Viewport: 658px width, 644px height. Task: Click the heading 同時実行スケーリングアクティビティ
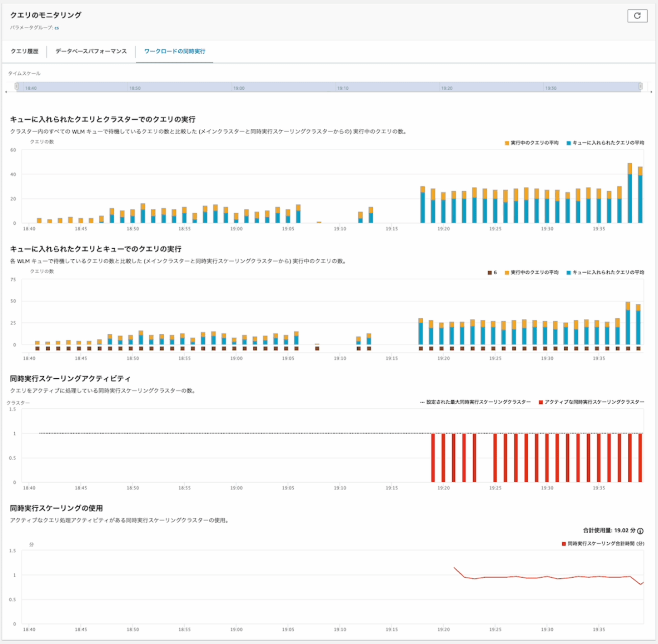[x=70, y=379]
